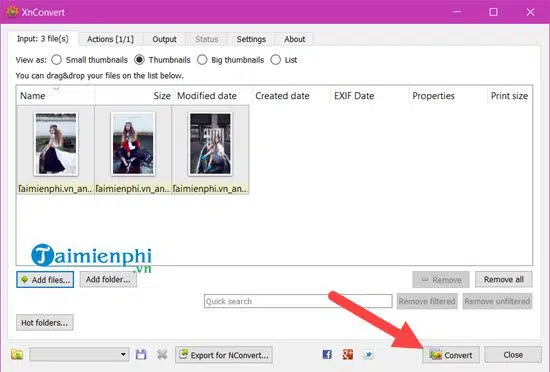550x372 pixels.
Task: Select the Small thumbnails view option
Action: [x=56, y=60]
